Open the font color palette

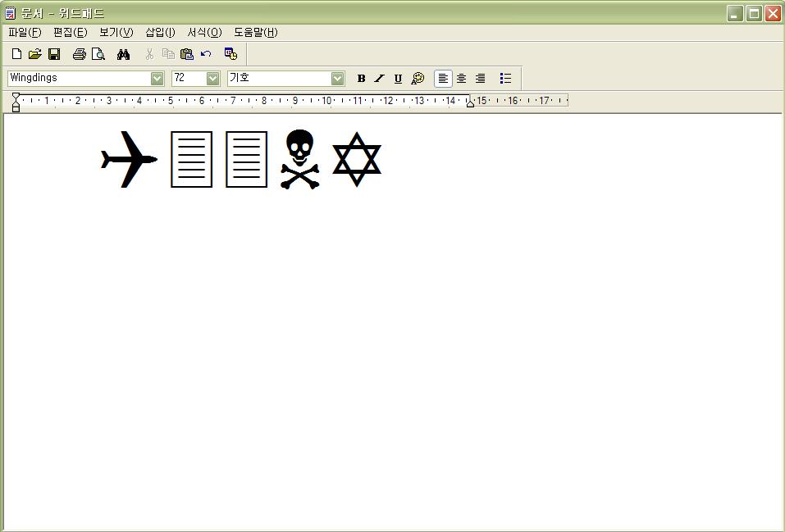(x=418, y=79)
